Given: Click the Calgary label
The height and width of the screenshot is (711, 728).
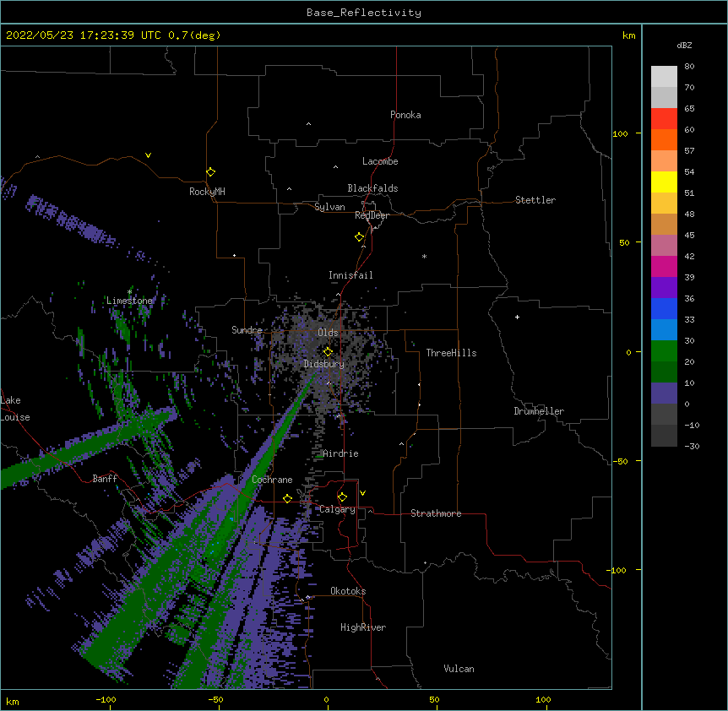Looking at the screenshot, I should coord(337,509).
